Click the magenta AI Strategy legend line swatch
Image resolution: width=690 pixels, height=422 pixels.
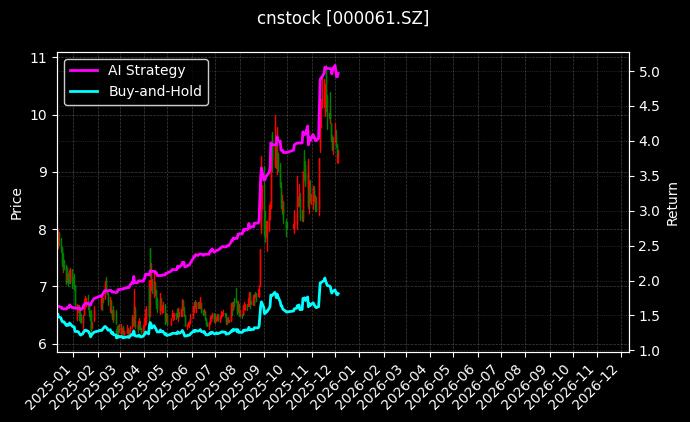[x=84, y=70]
